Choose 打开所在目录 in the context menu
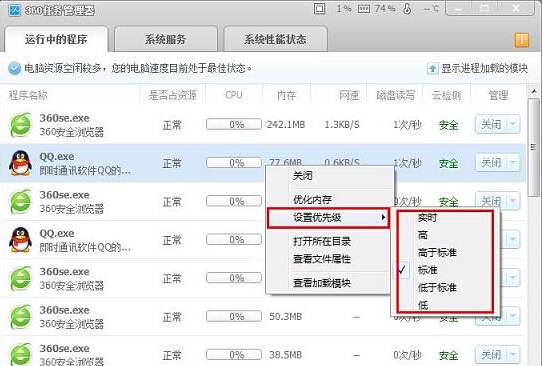The width and height of the screenshot is (543, 366). (328, 241)
